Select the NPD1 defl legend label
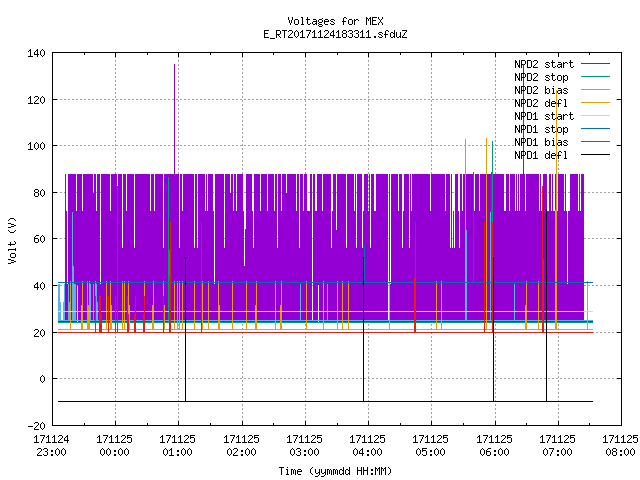Screen dimensions: 640x480 point(541,155)
